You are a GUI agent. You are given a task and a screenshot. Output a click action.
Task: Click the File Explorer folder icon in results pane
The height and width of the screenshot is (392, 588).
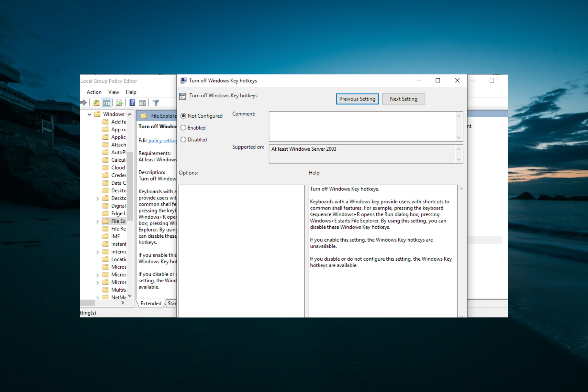point(143,115)
